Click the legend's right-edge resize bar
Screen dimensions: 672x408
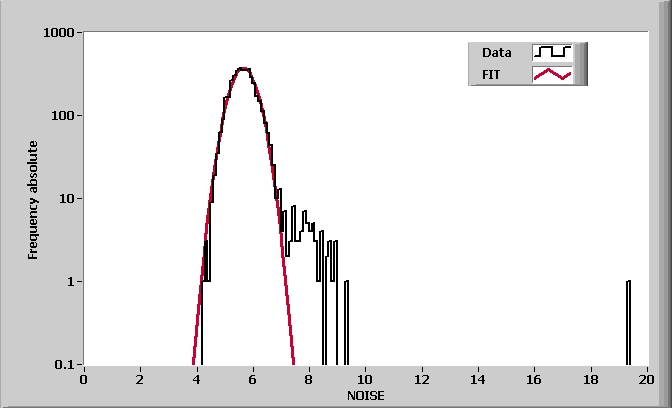(x=582, y=63)
